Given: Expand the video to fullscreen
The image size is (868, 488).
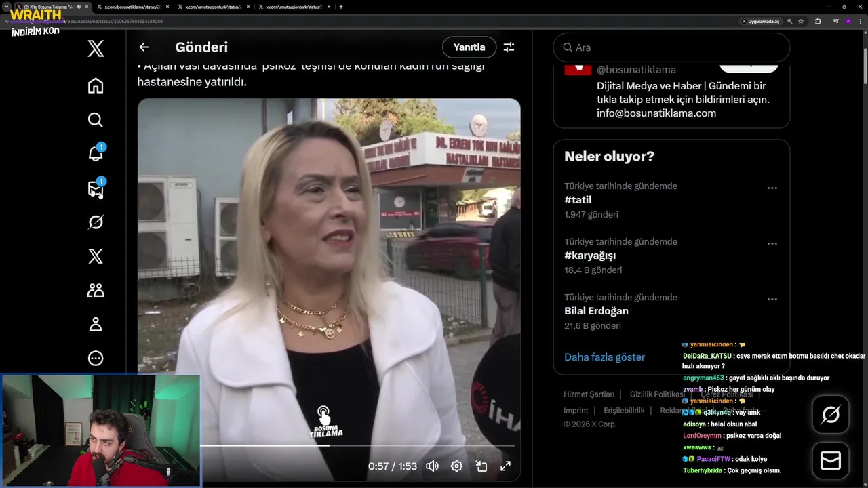Looking at the screenshot, I should (x=505, y=466).
